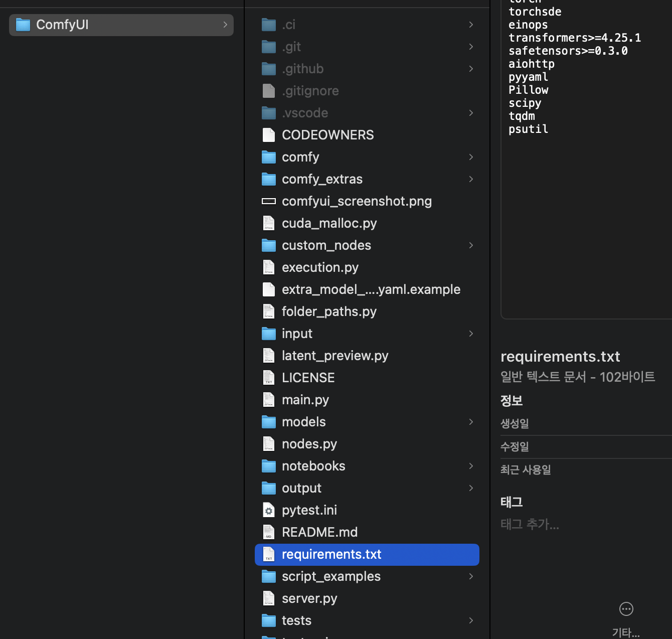Expand the output folder chevron
This screenshot has height=639, width=672.
[471, 488]
